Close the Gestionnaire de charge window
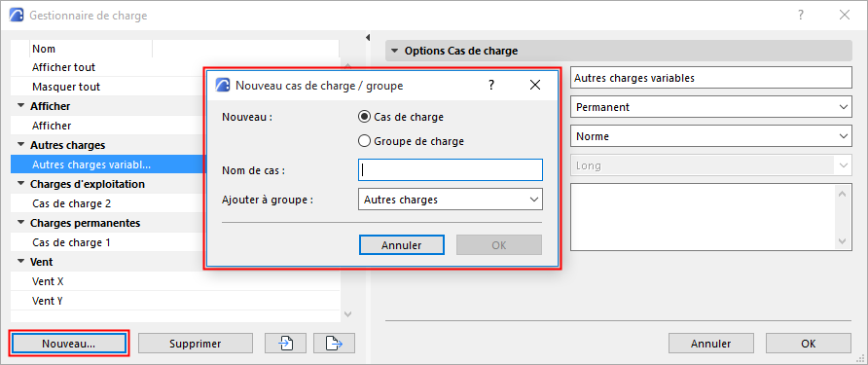The image size is (868, 365). pyautogui.click(x=845, y=16)
